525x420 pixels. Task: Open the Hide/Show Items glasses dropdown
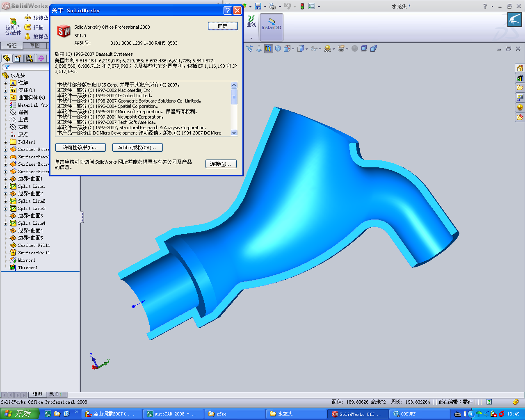(x=316, y=48)
